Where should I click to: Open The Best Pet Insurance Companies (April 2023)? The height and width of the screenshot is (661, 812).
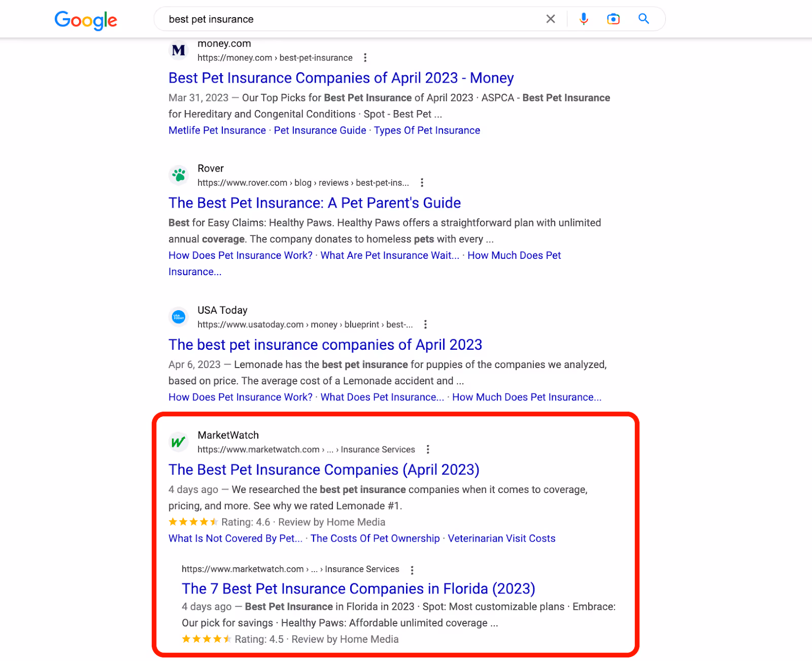324,470
